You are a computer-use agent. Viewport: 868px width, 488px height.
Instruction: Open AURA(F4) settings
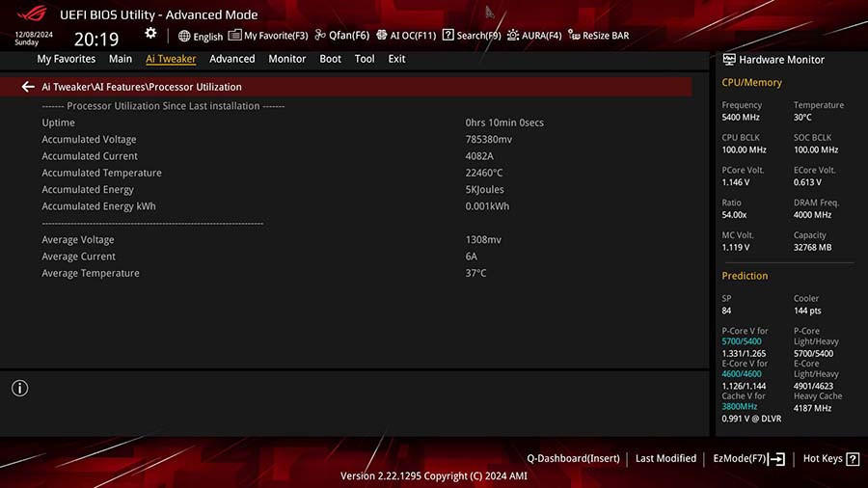[x=541, y=36]
